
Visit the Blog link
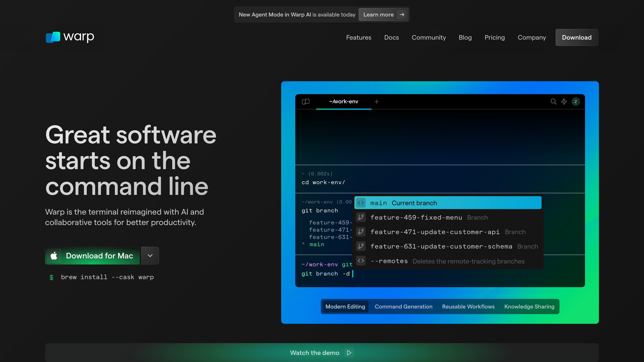point(465,37)
